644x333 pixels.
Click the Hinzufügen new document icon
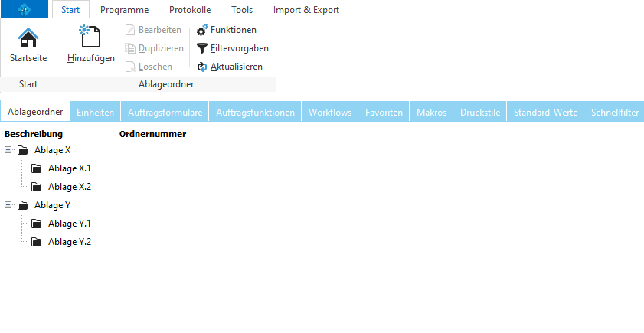[x=90, y=38]
